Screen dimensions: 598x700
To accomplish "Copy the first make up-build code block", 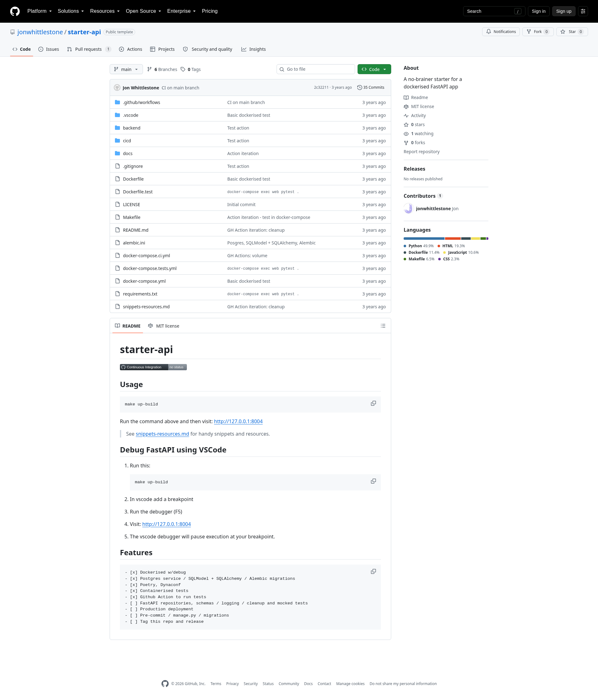I will click(x=373, y=403).
